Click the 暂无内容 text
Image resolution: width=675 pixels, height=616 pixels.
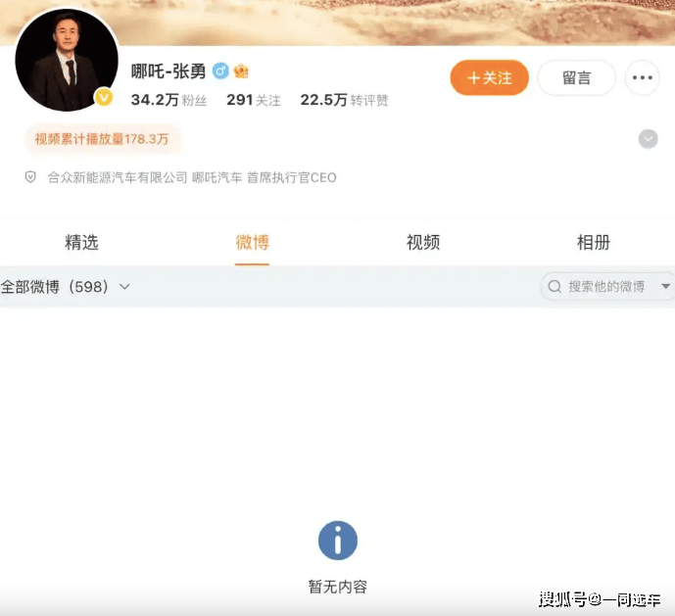pos(337,587)
